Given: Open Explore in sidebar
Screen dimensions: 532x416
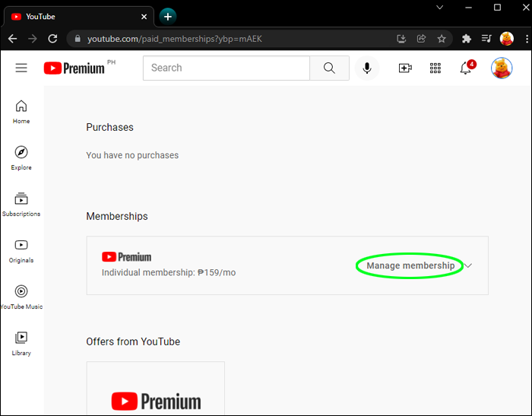Looking at the screenshot, I should 21,158.
